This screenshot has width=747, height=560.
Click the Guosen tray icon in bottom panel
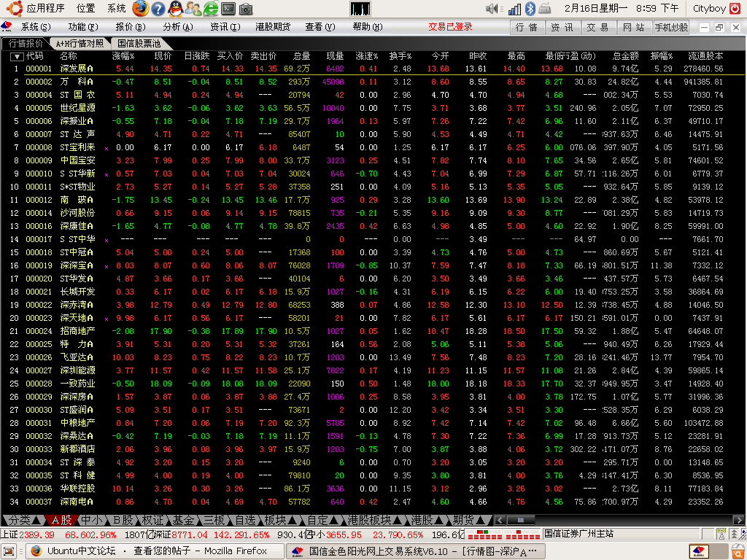click(x=699, y=551)
